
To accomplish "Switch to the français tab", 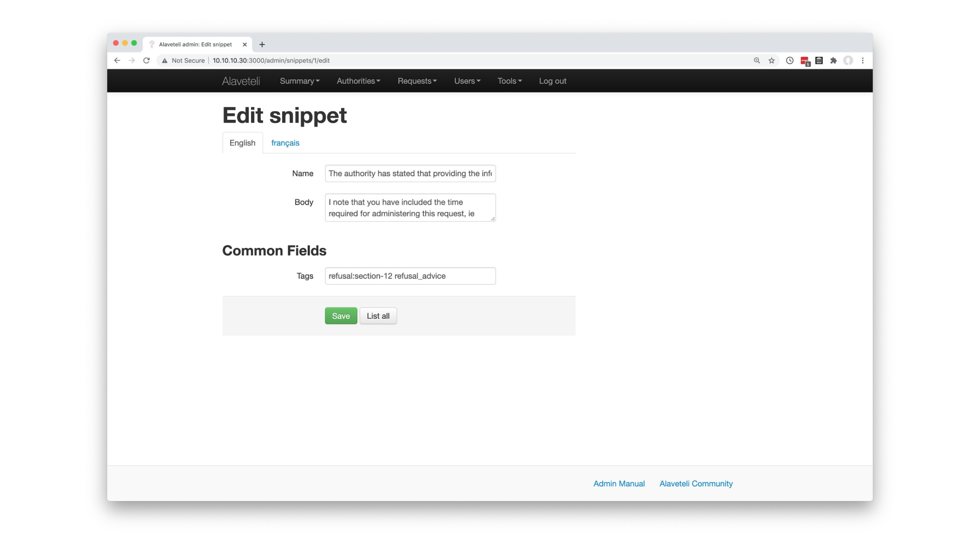I will (285, 143).
